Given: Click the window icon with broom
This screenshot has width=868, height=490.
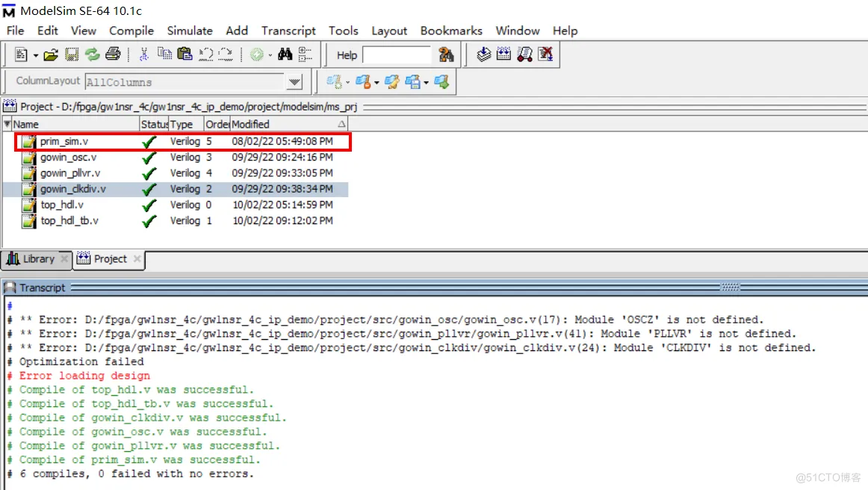Looking at the screenshot, I should tap(392, 82).
